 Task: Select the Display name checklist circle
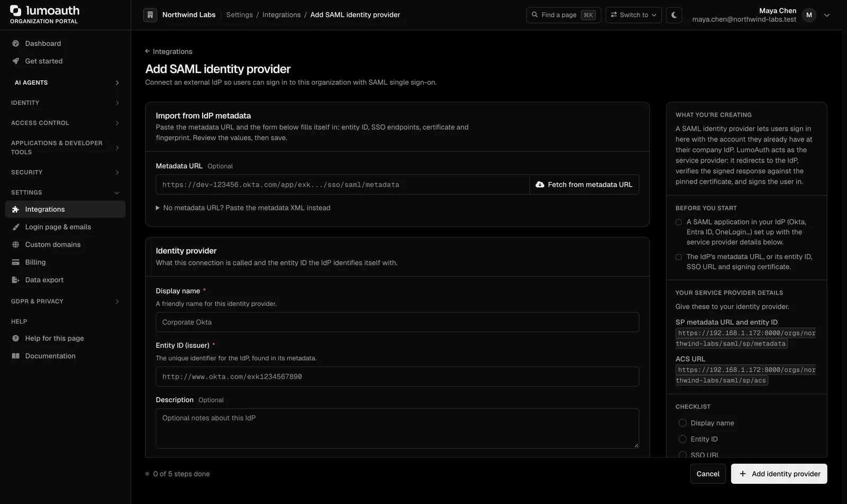[683, 423]
